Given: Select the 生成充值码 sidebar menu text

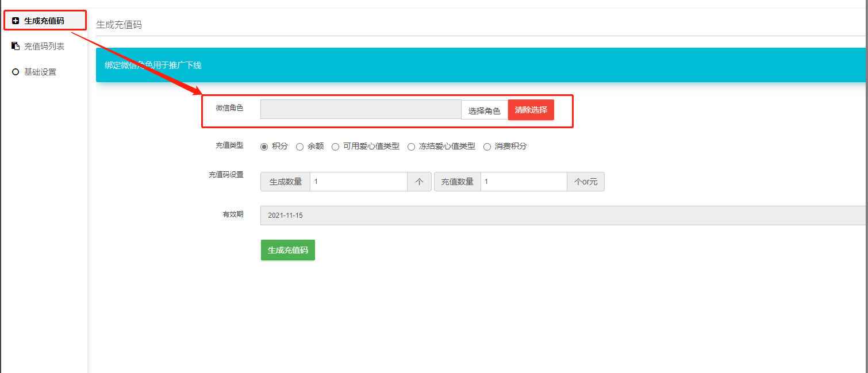Looking at the screenshot, I should pyautogui.click(x=44, y=21).
